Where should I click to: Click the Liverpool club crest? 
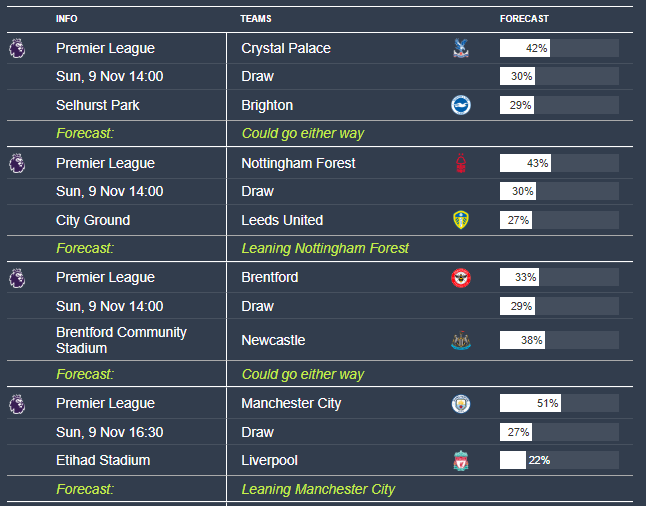tap(460, 461)
